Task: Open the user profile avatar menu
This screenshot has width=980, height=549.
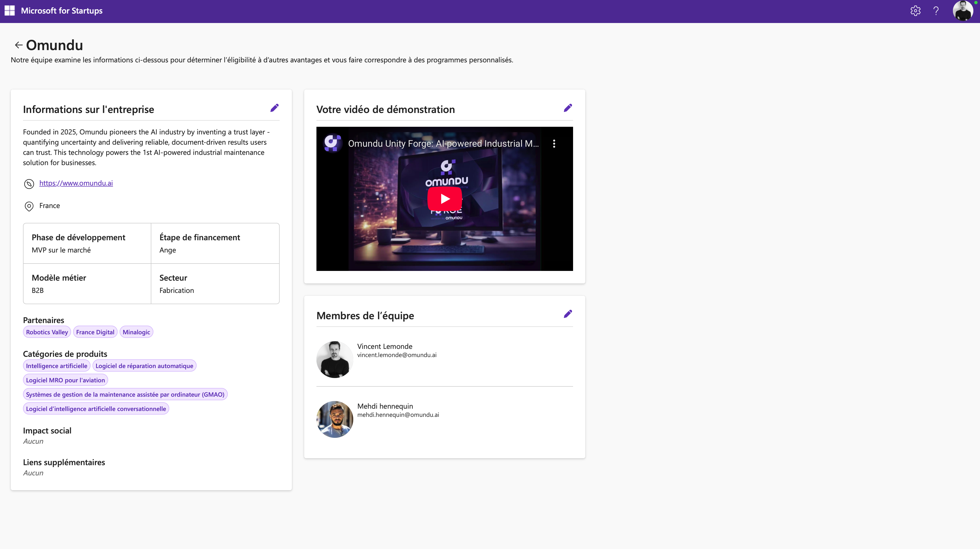Action: tap(963, 11)
